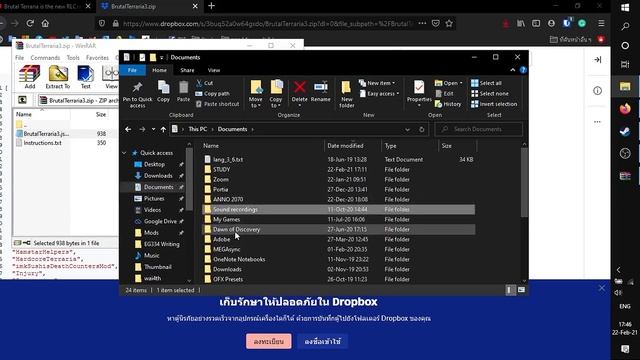The width and height of the screenshot is (640, 360).
Task: Open Firefox hamburger menu
Action: [601, 23]
